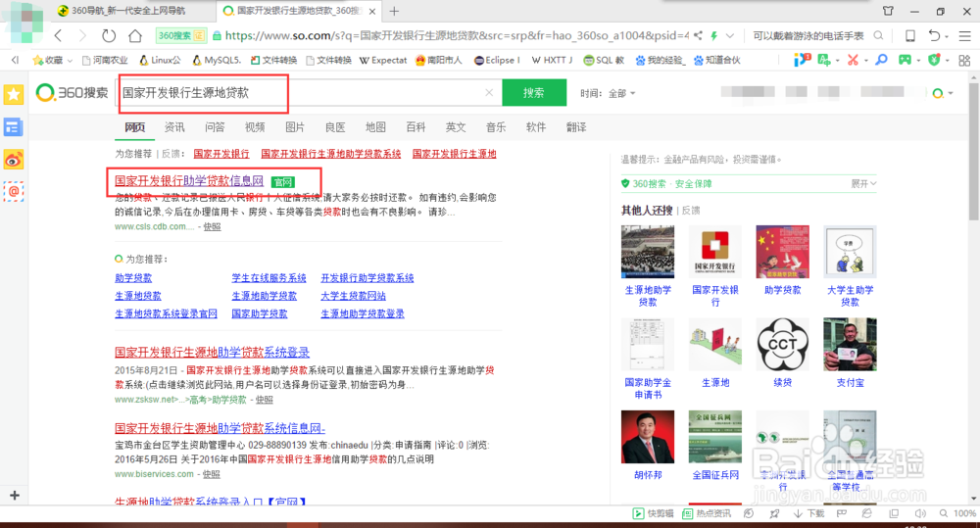Click the undo closed tab icon

934,35
